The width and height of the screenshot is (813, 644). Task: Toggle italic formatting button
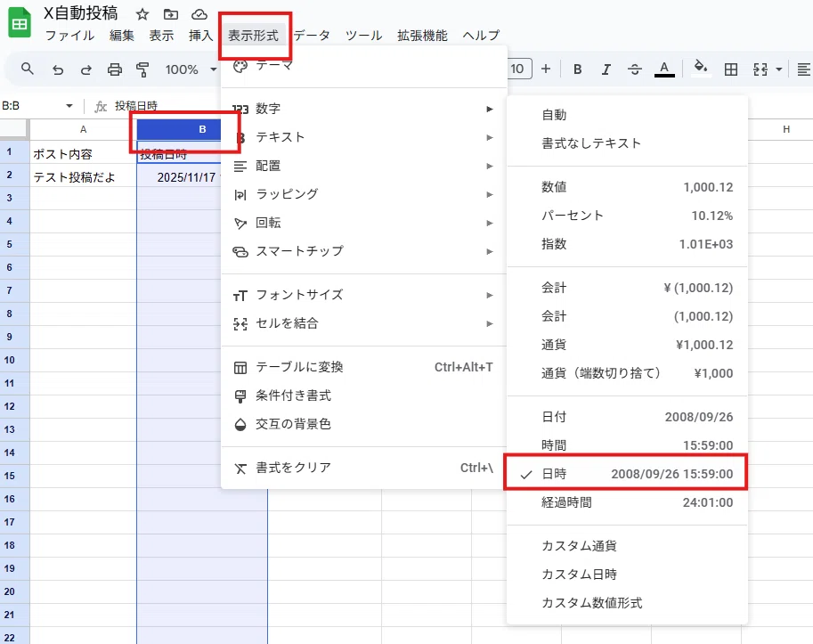tap(606, 69)
